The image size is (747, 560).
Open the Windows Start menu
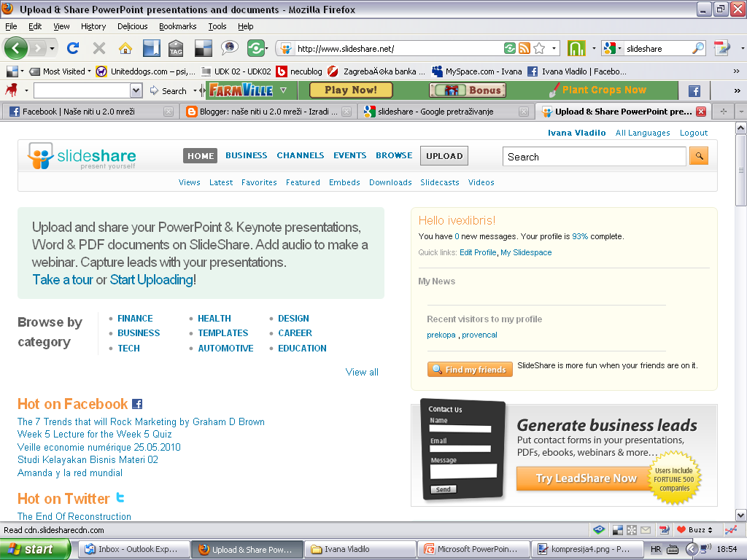click(35, 549)
